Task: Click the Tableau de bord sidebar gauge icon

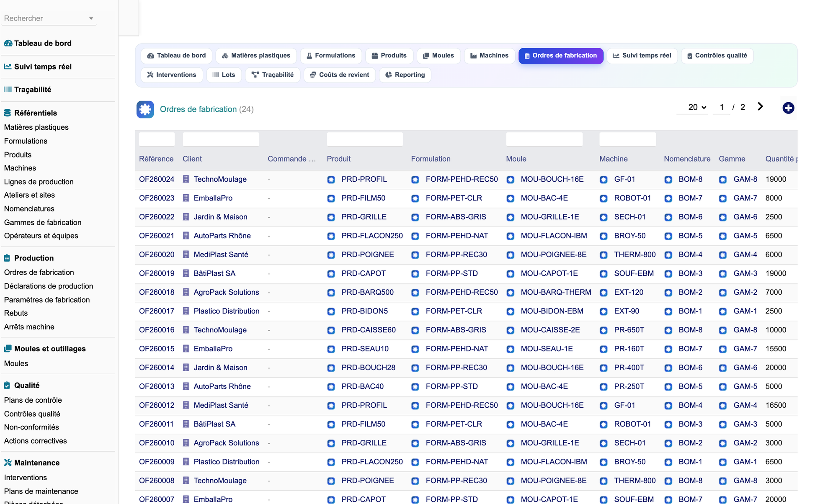Action: (x=8, y=43)
